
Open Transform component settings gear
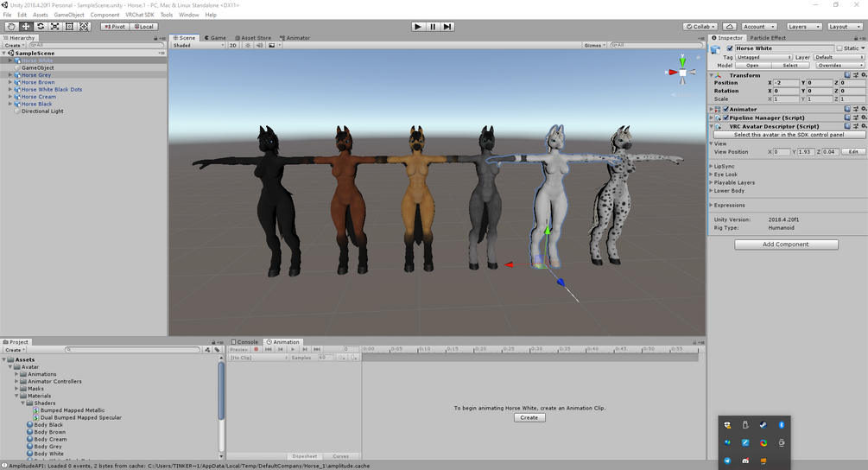[863, 75]
